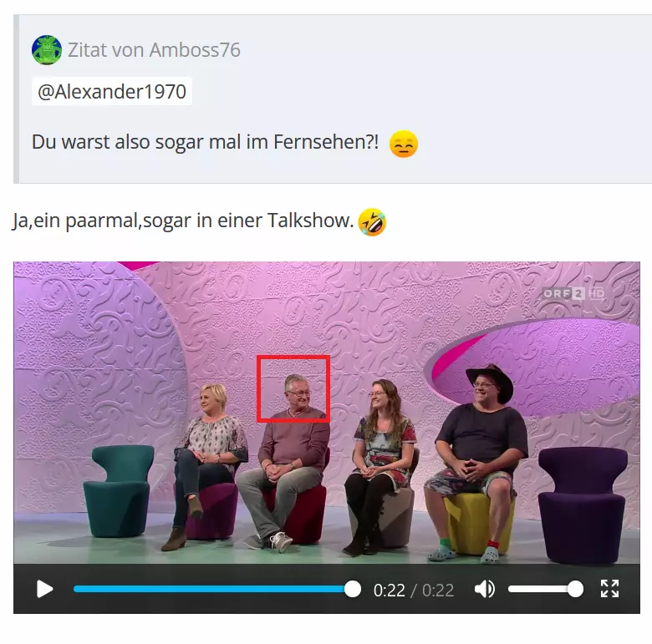652x644 pixels.
Task: Seek to the middle of the progress bar
Action: pyautogui.click(x=213, y=589)
